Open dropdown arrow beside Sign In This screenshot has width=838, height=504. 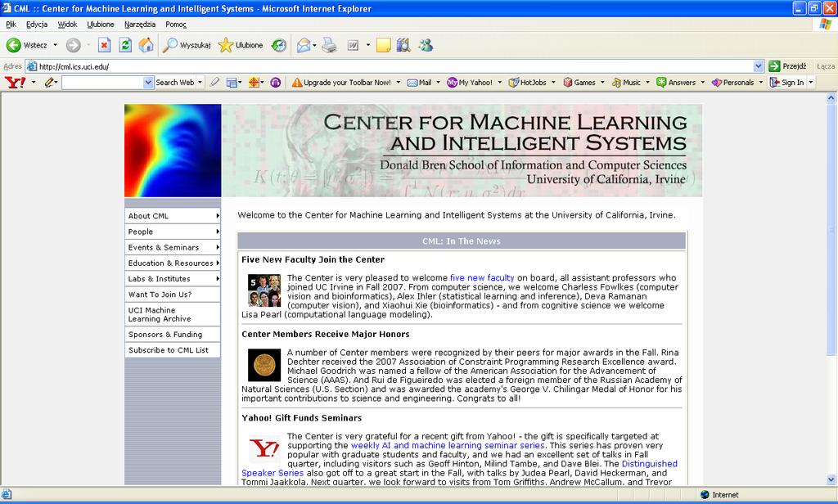(x=811, y=83)
